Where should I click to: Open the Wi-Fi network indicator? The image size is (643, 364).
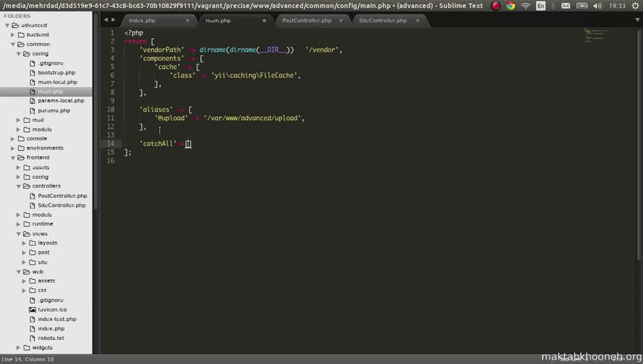(525, 6)
